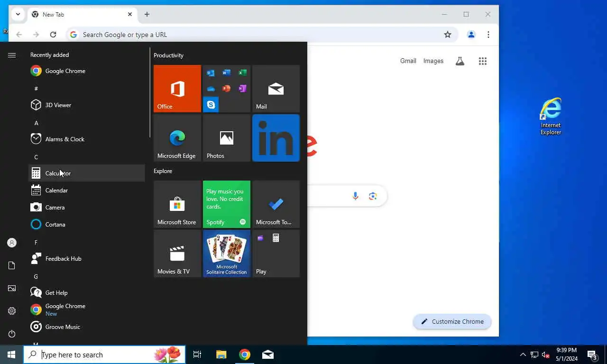Screen dimensions: 607x364
Task: Open the clock showing 9:39 PM
Action: coord(566,355)
